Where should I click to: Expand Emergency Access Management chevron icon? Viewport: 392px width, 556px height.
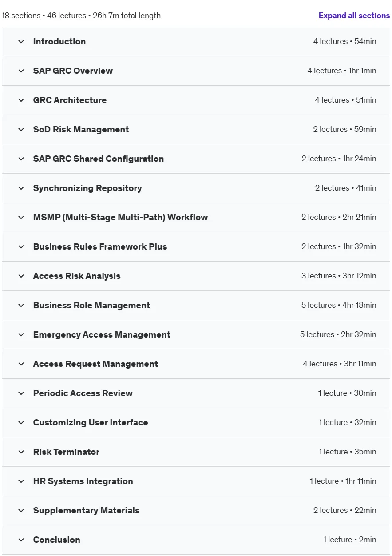[x=21, y=335]
